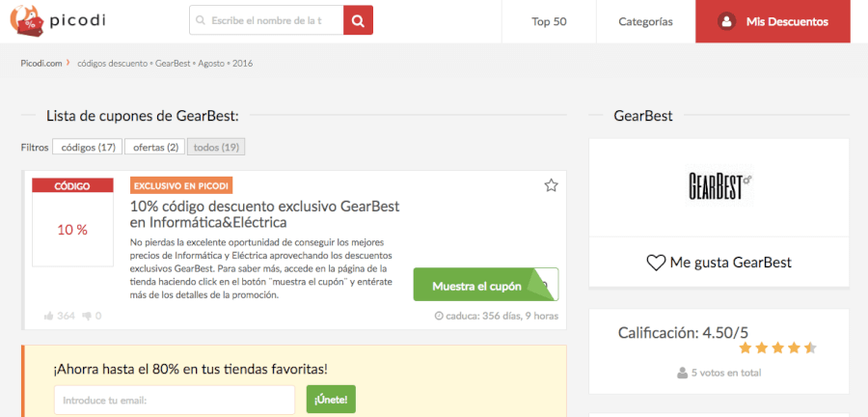Click the ¡Ahorra hasta el 80% heading
Viewport: 868px width, 417px height.
[x=190, y=369]
